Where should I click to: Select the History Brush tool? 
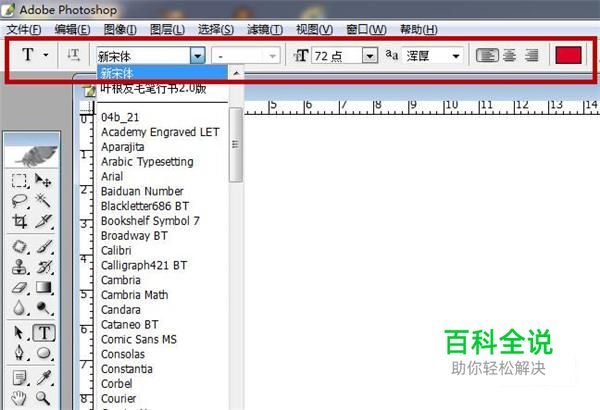pyautogui.click(x=43, y=267)
